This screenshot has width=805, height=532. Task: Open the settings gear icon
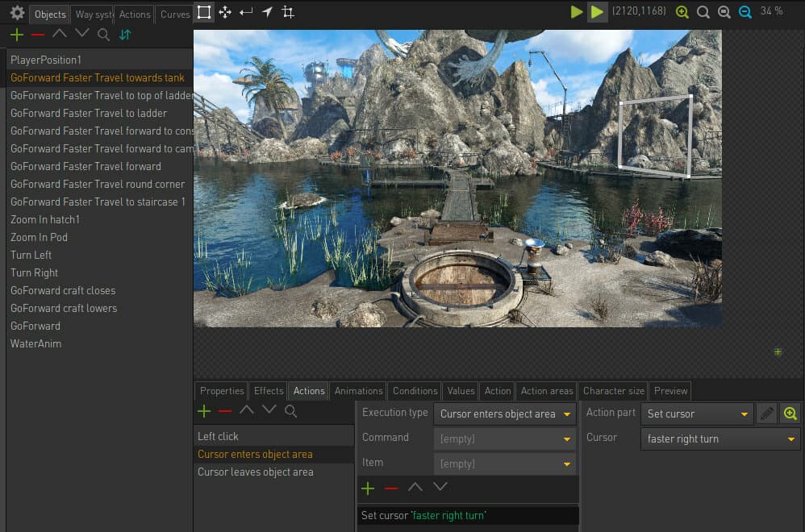click(x=17, y=13)
